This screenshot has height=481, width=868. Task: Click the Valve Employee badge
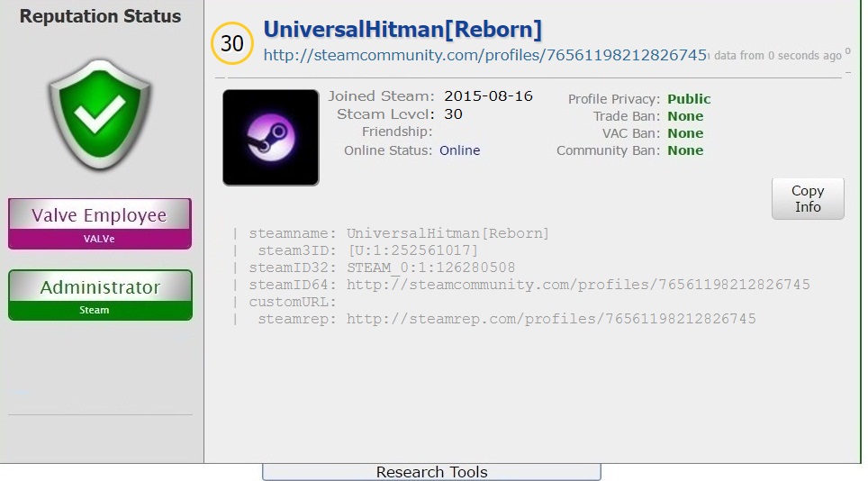pyautogui.click(x=100, y=222)
